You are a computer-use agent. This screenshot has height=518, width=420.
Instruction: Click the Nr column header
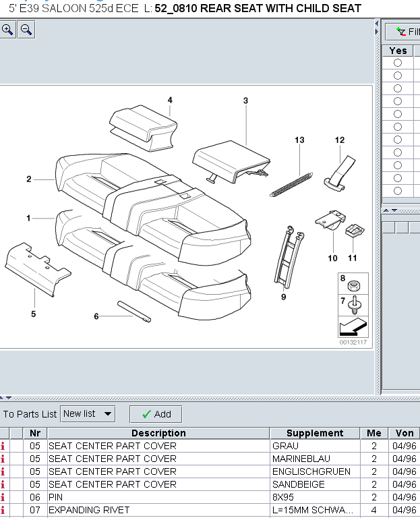click(x=35, y=433)
